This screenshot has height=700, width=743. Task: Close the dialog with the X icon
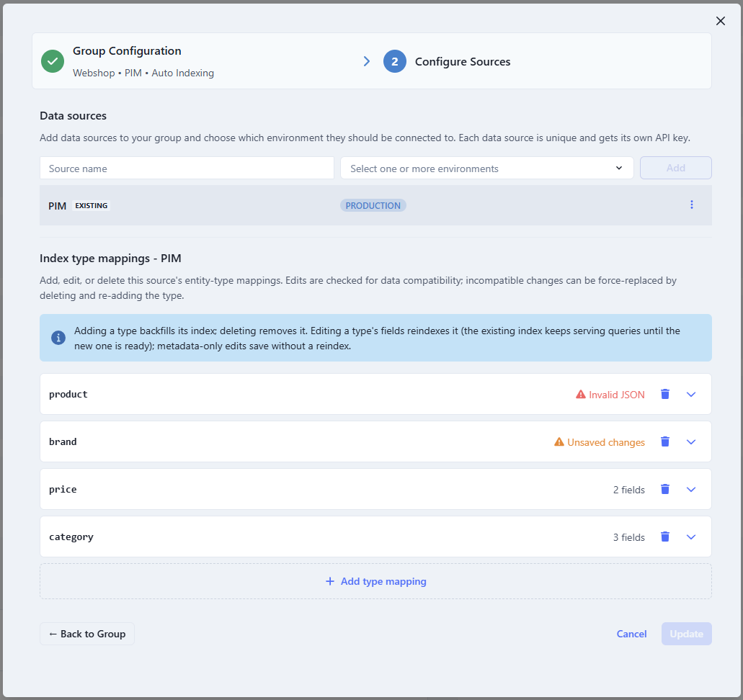(x=720, y=21)
